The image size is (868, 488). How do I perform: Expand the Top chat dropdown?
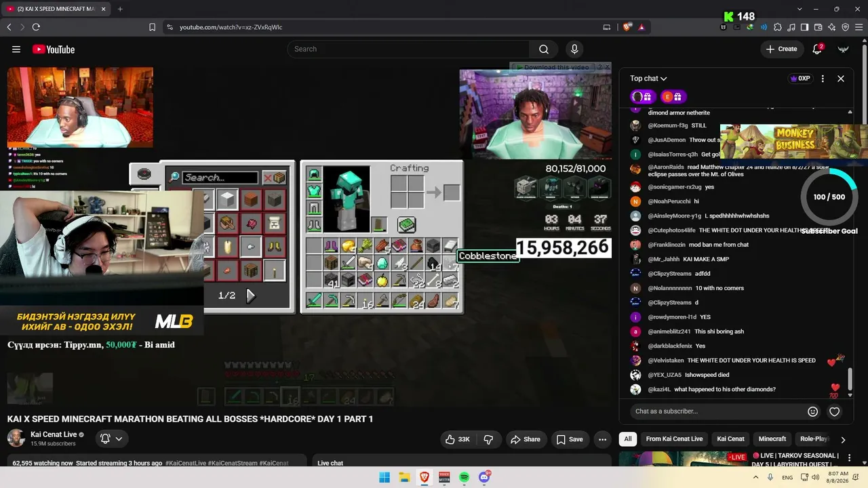coord(648,79)
